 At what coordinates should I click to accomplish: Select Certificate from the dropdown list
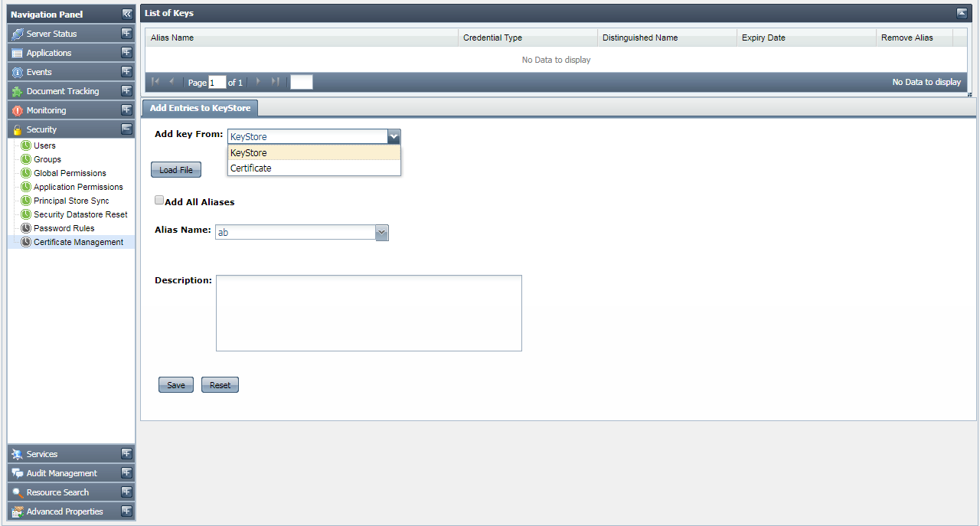tap(251, 168)
